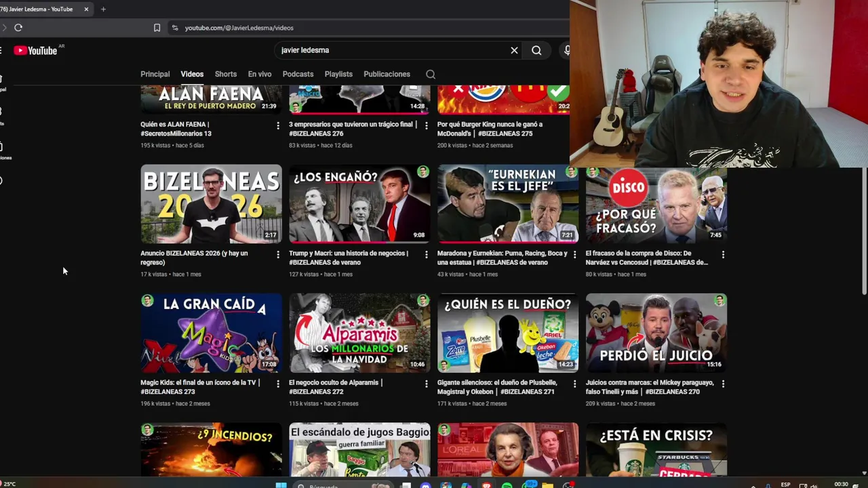Open title 'Maradona y Eurnekian: Puma, Racing, Boca'

[x=502, y=258]
